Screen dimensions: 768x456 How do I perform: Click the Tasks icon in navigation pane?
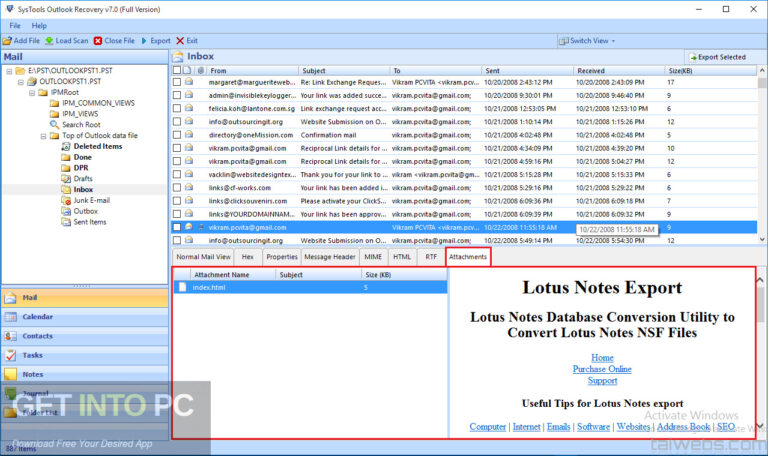tap(10, 355)
